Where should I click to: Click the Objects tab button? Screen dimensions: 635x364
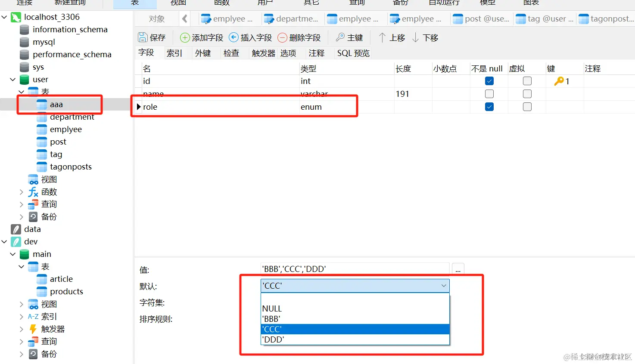pyautogui.click(x=157, y=19)
